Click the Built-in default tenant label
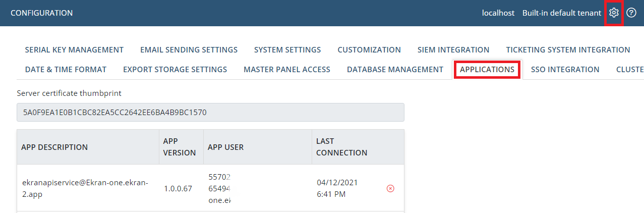Image resolution: width=644 pixels, height=213 pixels. pyautogui.click(x=562, y=13)
